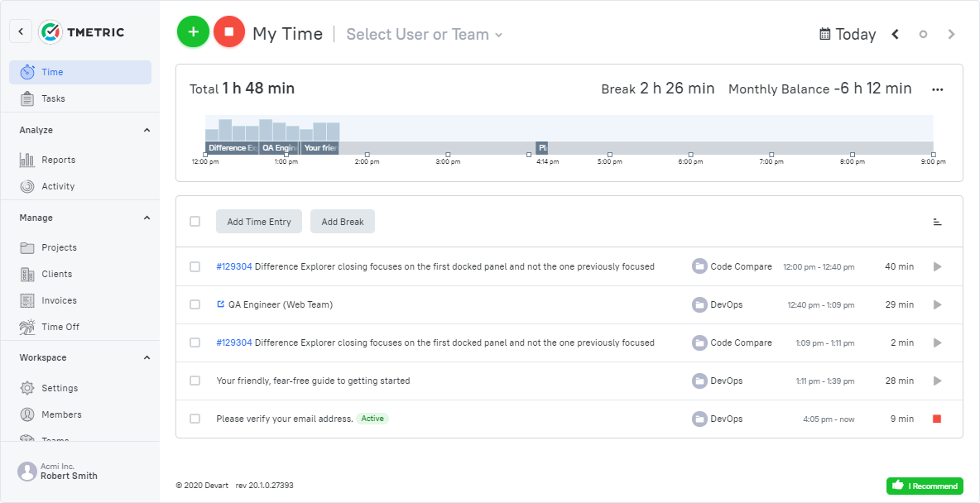Screen dimensions: 980x503
Task: Navigate to the Projects page
Action: coord(60,247)
